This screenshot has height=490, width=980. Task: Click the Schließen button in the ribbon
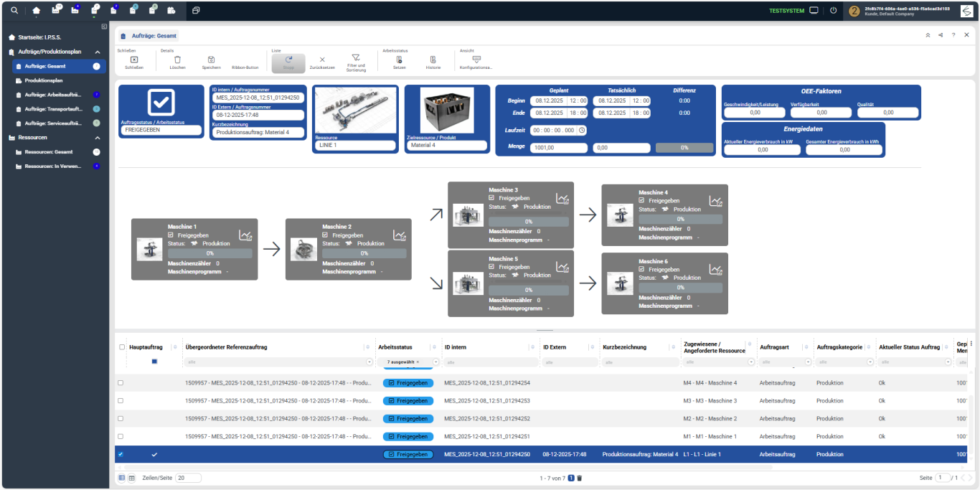tap(134, 60)
